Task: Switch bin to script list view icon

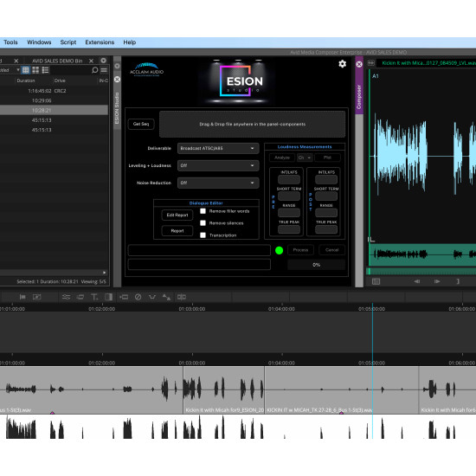Action: click(x=45, y=70)
